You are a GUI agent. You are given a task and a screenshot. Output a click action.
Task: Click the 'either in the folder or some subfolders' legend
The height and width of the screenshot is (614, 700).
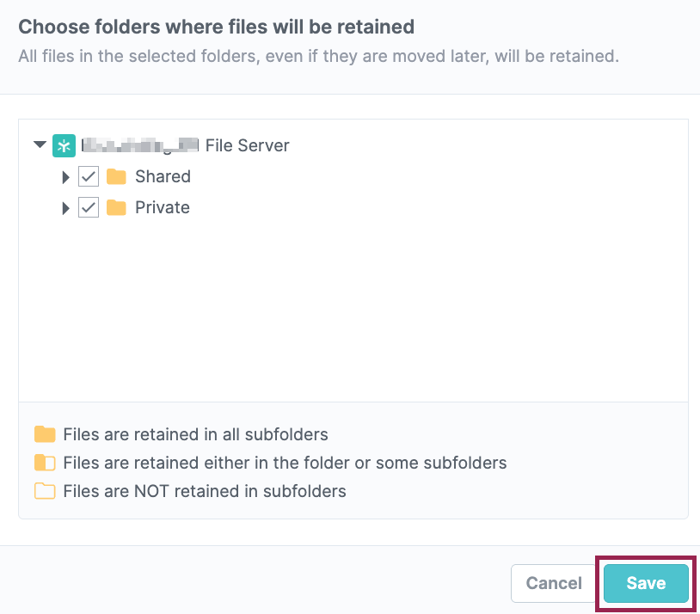coord(285,463)
